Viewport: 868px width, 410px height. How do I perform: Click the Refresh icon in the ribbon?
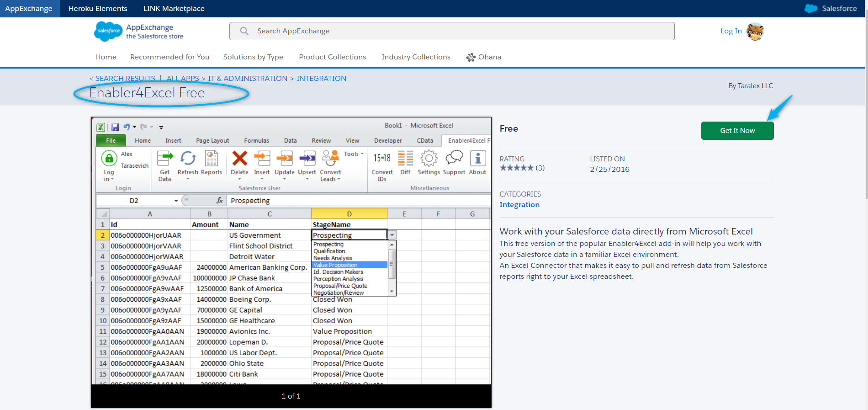pos(188,159)
